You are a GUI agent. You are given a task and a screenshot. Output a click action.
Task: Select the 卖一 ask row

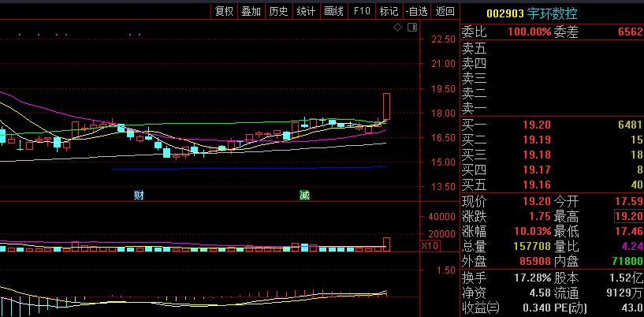552,108
